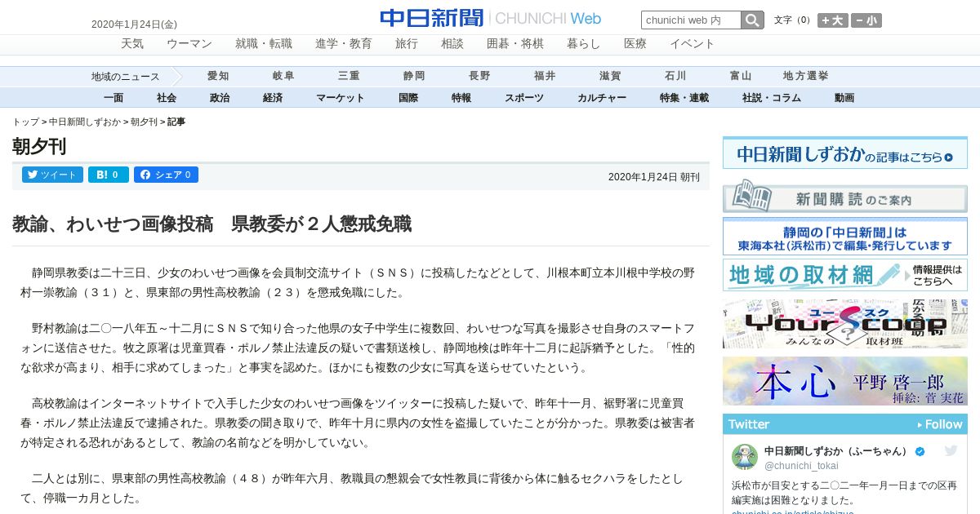Open カルチャー culture section
This screenshot has height=514, width=980.
pyautogui.click(x=602, y=98)
